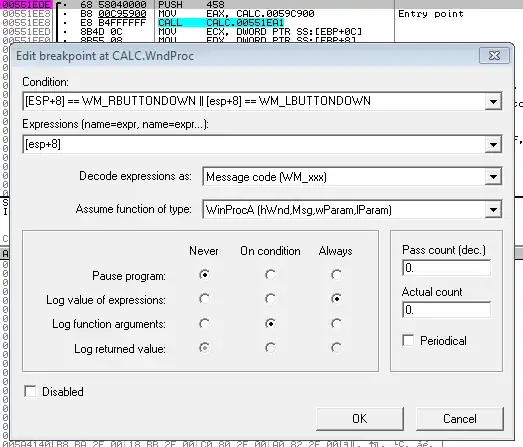Open Decode expressions as dropdown
The width and height of the screenshot is (523, 447).
pos(493,177)
